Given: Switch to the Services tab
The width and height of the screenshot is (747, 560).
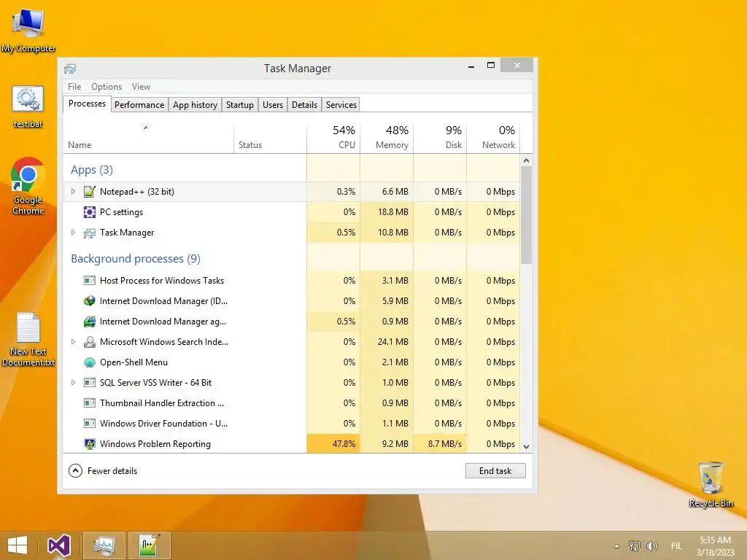Looking at the screenshot, I should click(341, 105).
